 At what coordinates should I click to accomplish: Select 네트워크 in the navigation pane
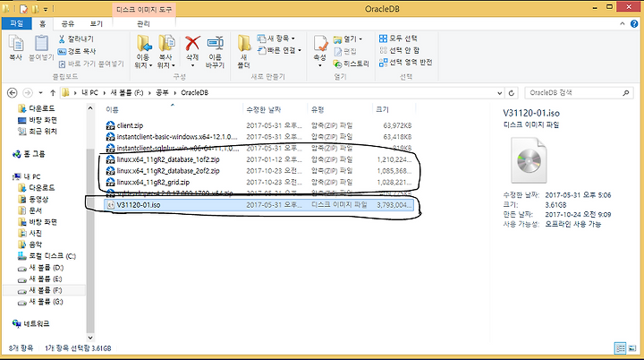pos(31,324)
